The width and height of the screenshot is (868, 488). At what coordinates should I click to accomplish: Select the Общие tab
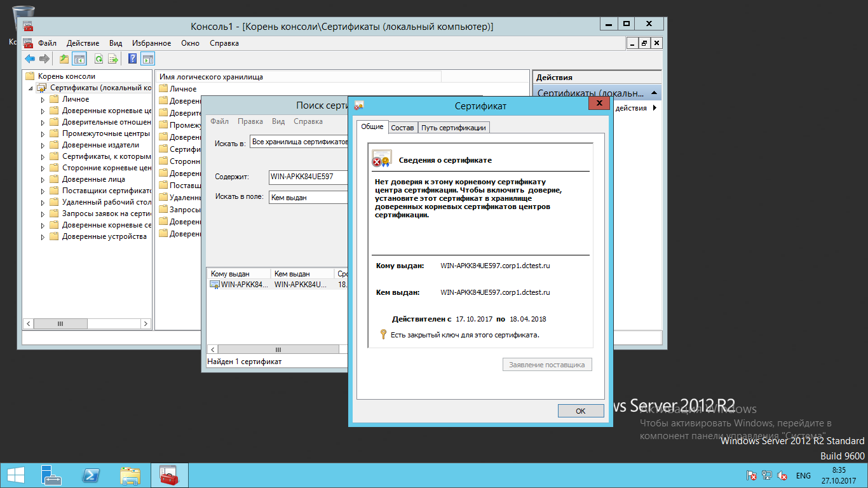372,126
